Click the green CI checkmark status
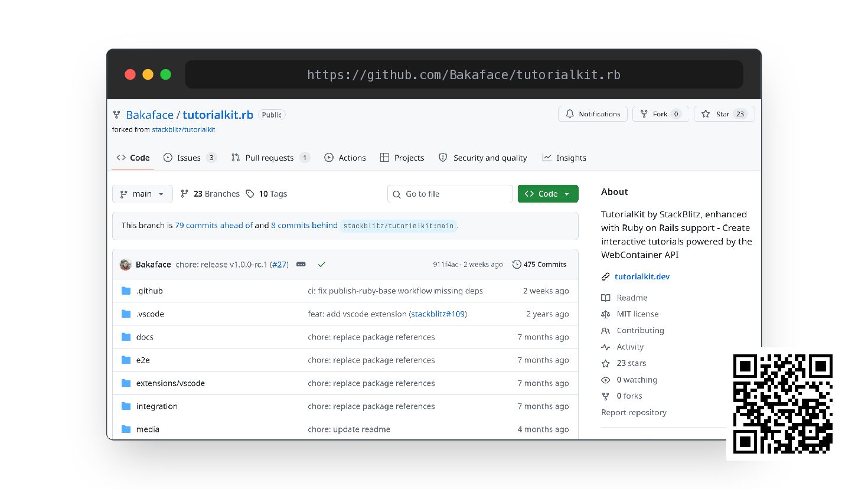The width and height of the screenshot is (868, 489). pos(321,265)
